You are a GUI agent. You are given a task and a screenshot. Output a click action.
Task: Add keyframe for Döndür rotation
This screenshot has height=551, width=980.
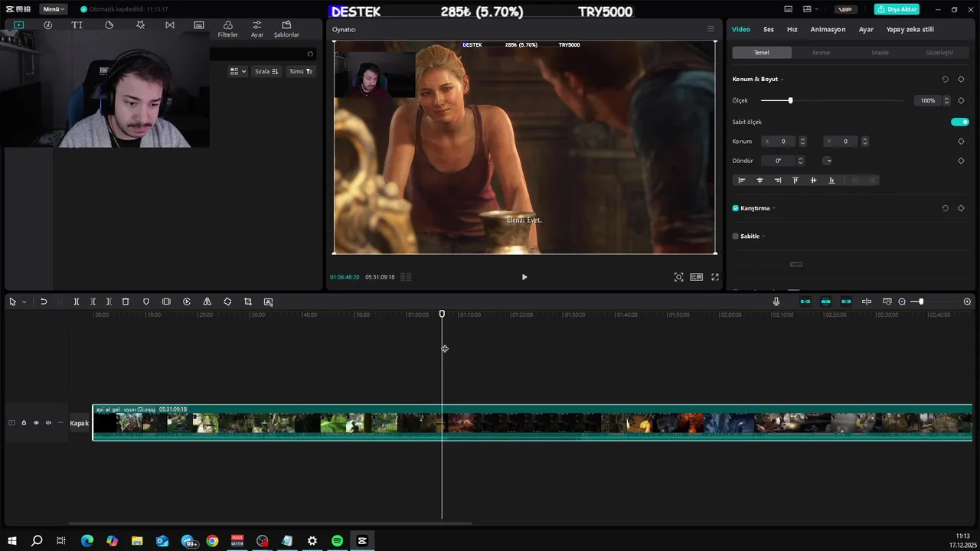tap(961, 161)
